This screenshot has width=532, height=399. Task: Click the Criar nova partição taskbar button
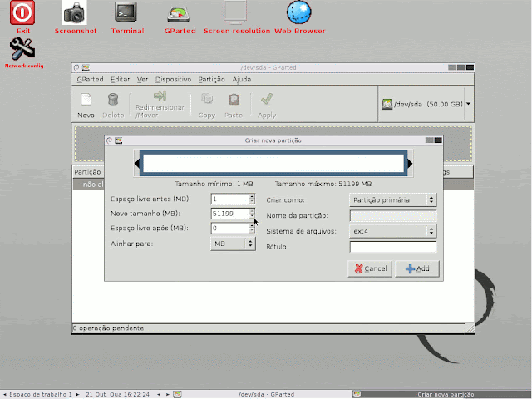tap(441, 394)
